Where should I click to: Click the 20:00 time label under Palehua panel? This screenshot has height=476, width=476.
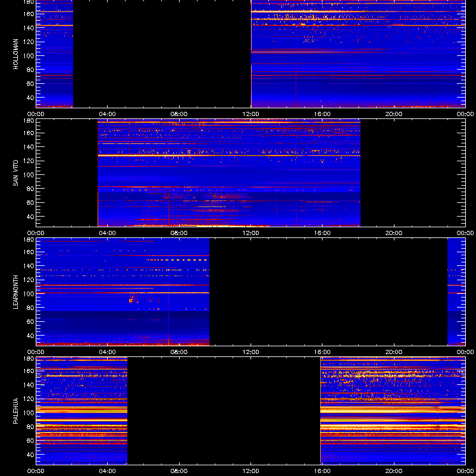click(394, 471)
